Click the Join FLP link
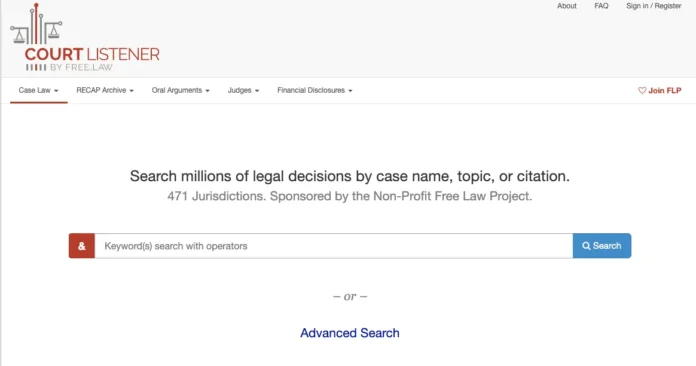696x366 pixels. (x=660, y=91)
